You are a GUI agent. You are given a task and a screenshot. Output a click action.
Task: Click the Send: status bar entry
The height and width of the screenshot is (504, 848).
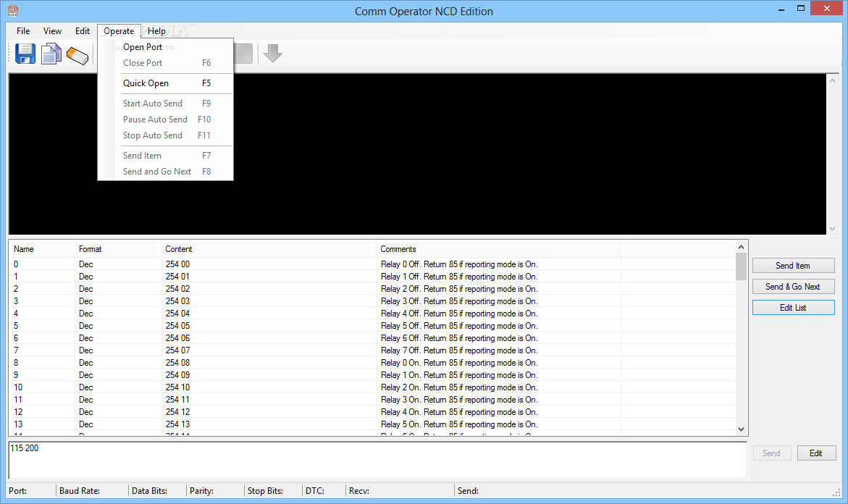(469, 491)
